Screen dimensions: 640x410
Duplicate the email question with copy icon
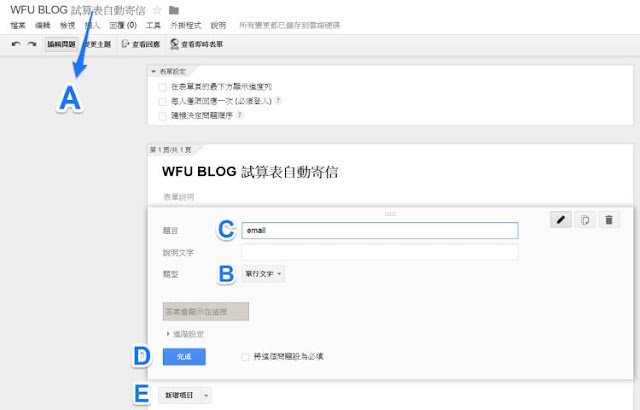point(584,220)
